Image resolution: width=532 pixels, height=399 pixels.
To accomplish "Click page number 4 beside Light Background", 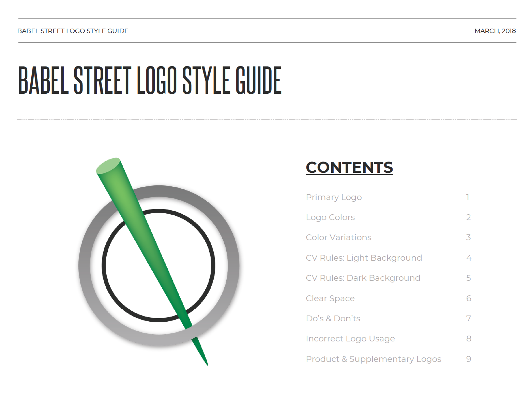I will click(469, 258).
